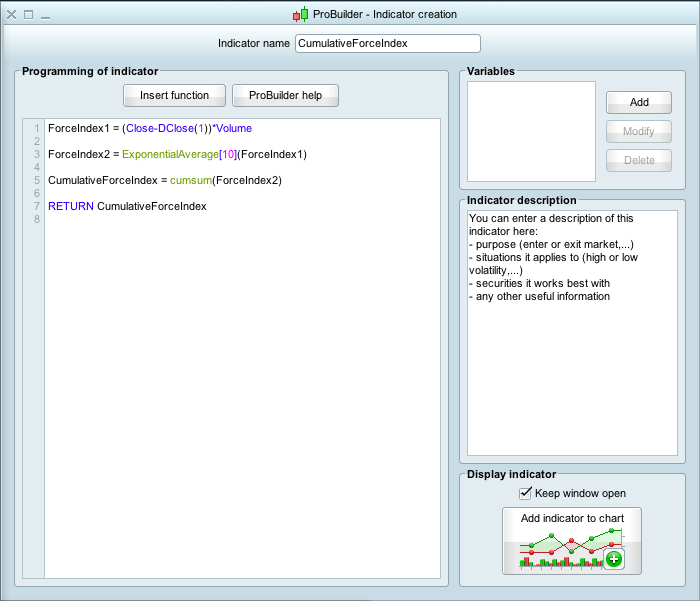Screen dimensions: 700x601
Task: Click the RETURN keyword on line 7
Action: click(x=71, y=206)
